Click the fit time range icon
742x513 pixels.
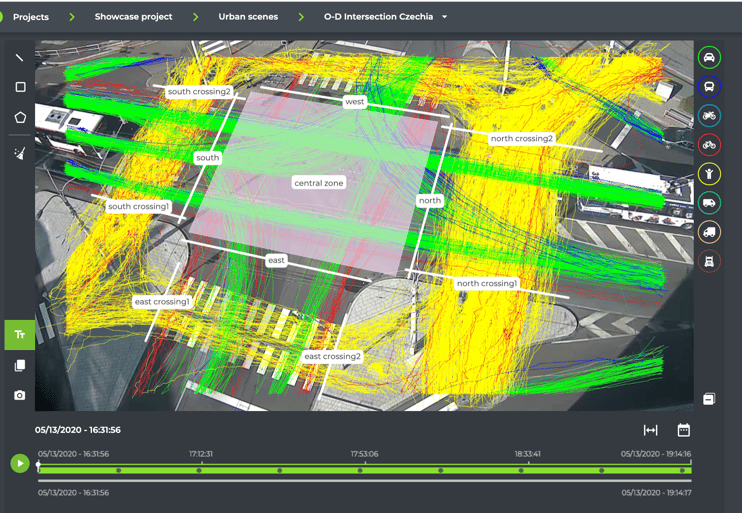click(x=651, y=430)
